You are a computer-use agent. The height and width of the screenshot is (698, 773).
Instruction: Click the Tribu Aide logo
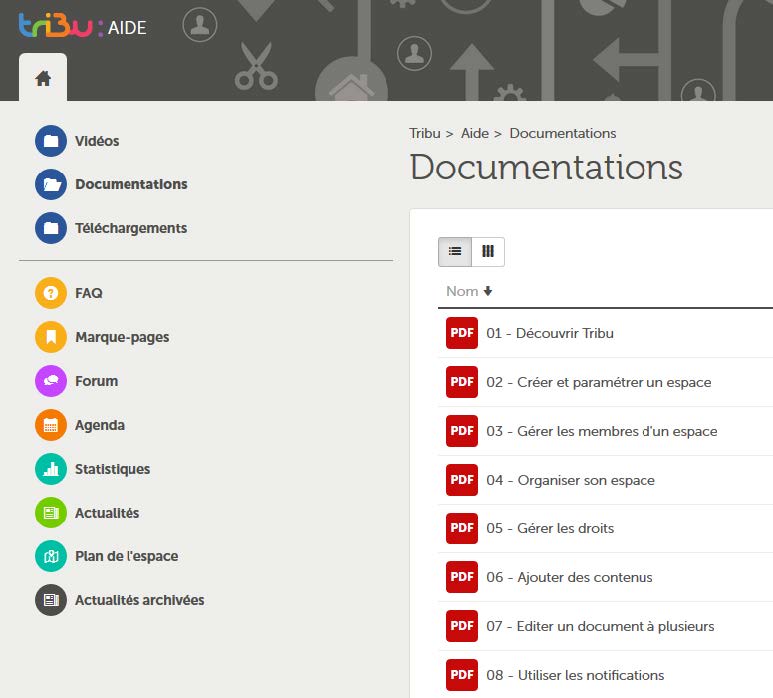pyautogui.click(x=82, y=26)
